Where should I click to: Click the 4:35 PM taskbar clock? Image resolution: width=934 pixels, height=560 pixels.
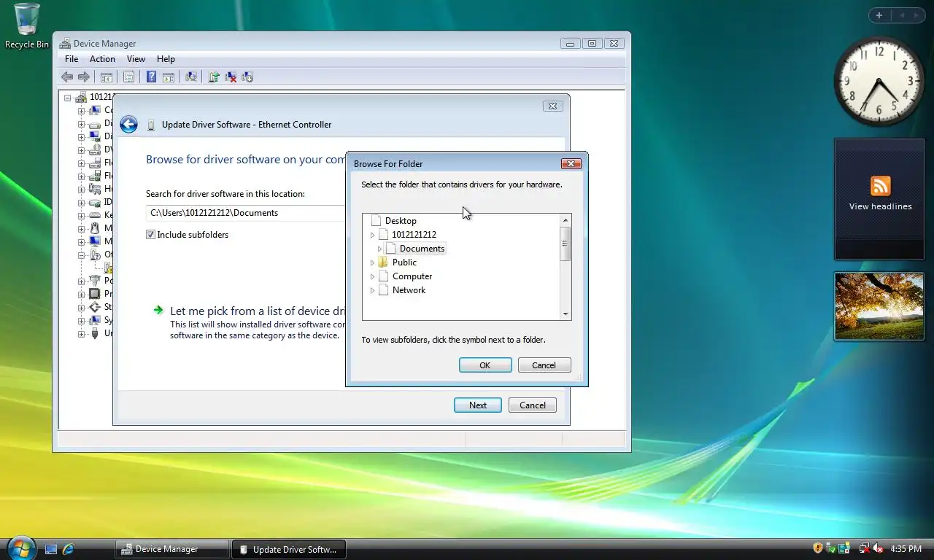tap(906, 549)
